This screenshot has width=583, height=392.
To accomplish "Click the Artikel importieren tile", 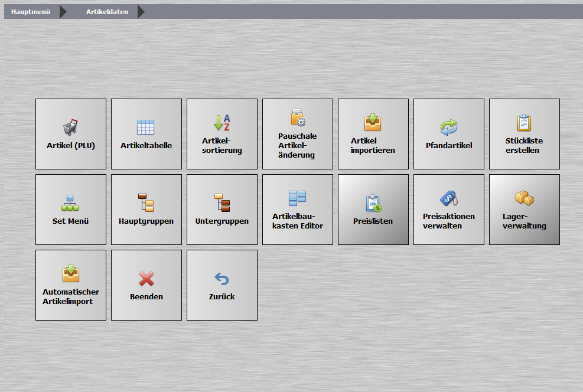I will click(373, 134).
